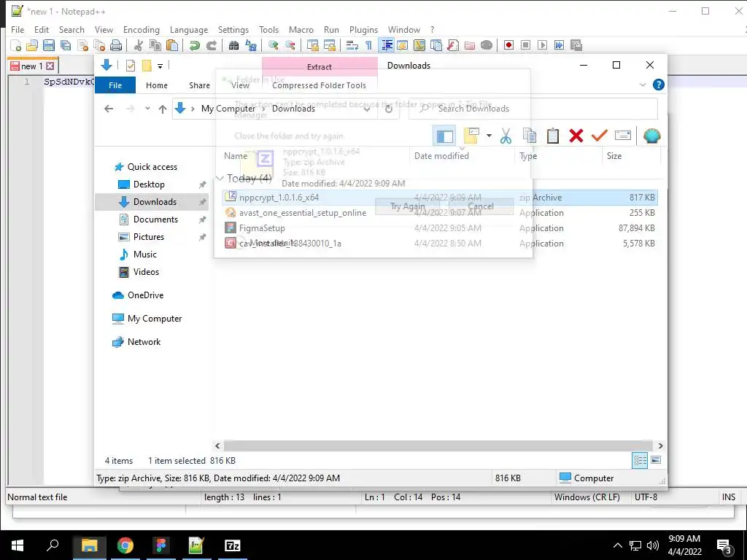The width and height of the screenshot is (747, 560).
Task: Open the Macro menu
Action: pos(301,29)
